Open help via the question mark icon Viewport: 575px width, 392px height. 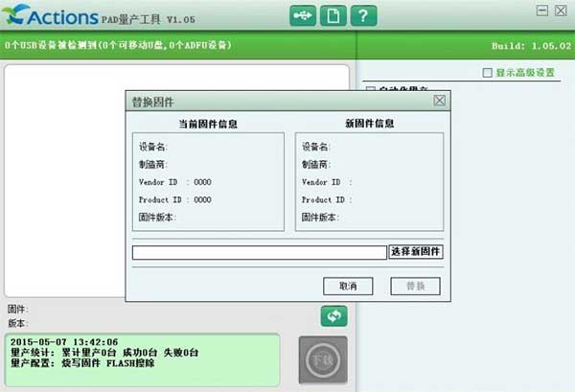363,15
